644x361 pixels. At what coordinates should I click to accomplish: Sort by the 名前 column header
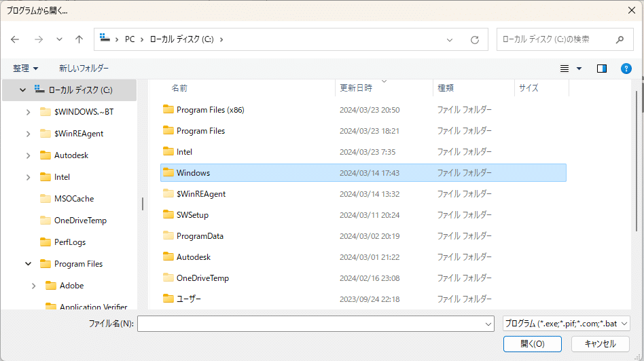pos(179,88)
